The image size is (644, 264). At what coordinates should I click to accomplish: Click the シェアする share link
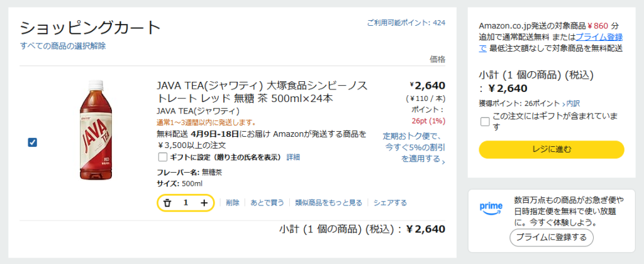390,203
